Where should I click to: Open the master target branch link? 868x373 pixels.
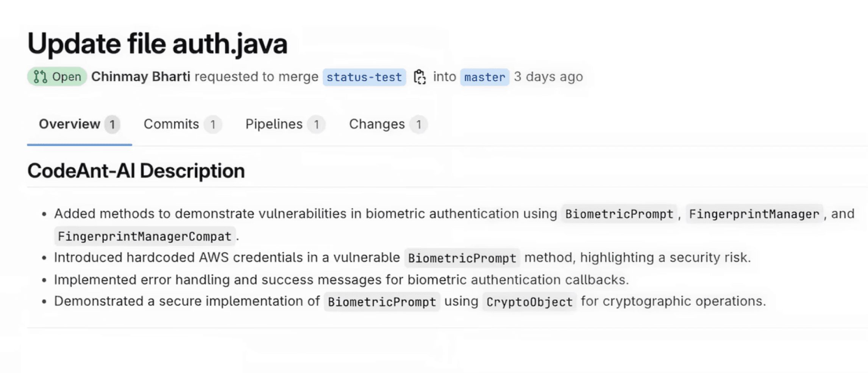tap(485, 77)
